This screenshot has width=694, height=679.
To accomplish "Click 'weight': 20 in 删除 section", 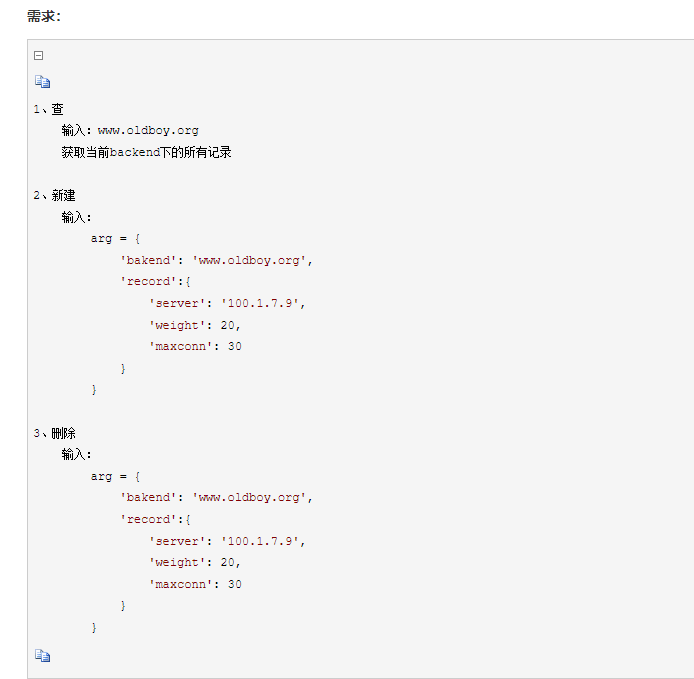I will point(195,562).
